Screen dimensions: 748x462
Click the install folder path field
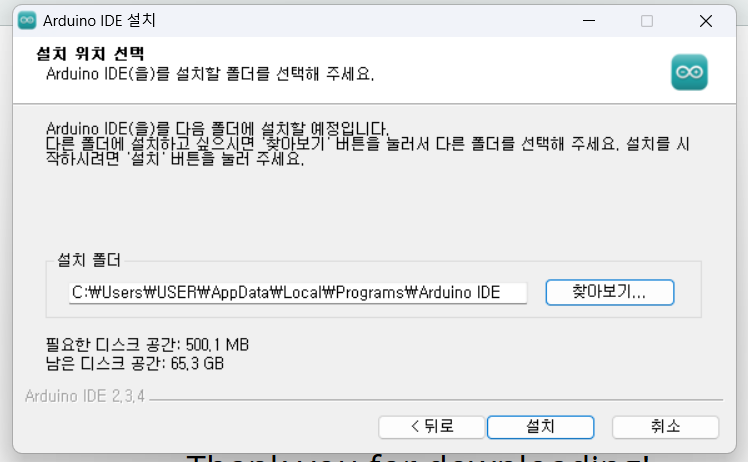[x=298, y=293]
